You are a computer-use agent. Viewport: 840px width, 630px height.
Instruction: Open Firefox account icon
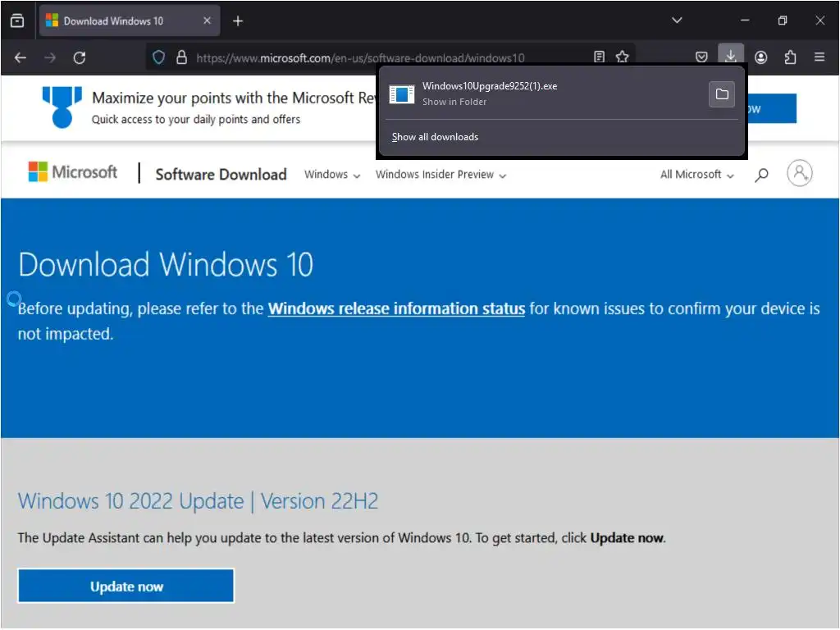pos(760,57)
